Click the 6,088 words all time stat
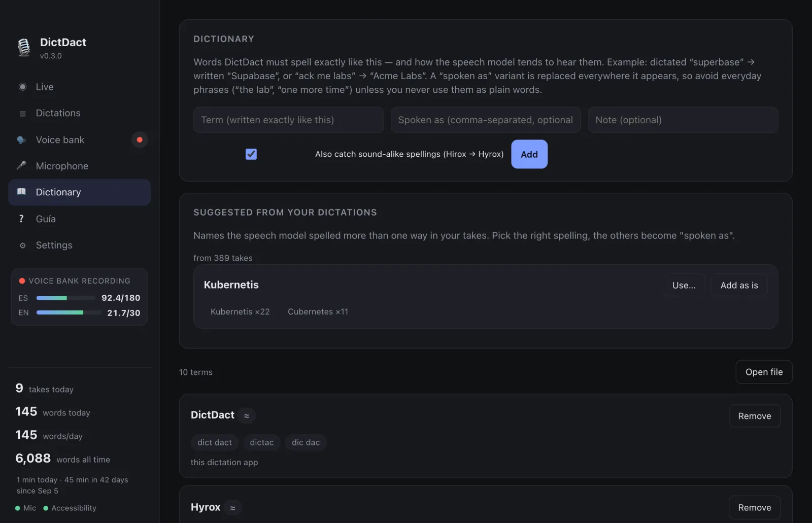This screenshot has height=523, width=812. click(63, 459)
